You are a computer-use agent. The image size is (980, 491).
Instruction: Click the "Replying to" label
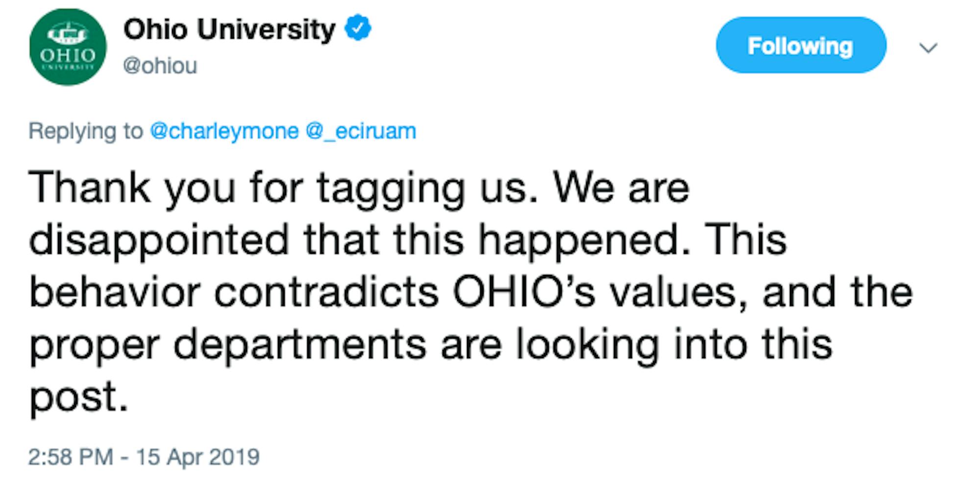tap(85, 131)
